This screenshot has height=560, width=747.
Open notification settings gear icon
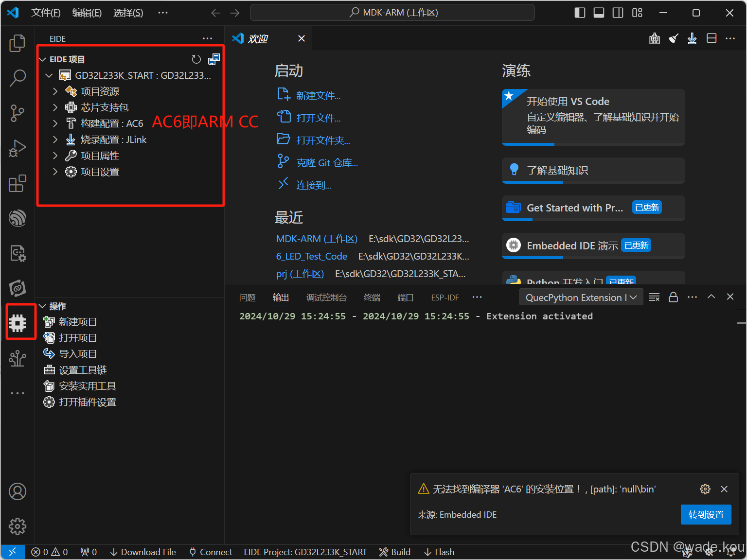click(705, 489)
